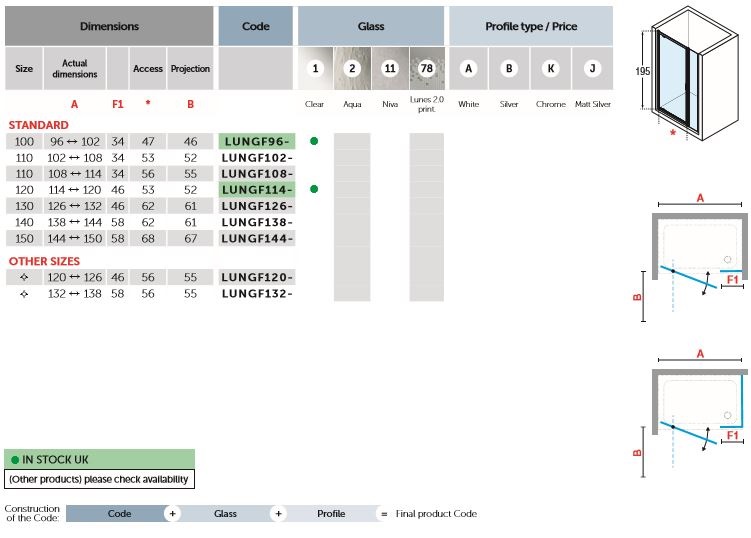Choose profile type K Chrome circle
Screen dimensions: 751x538
pyautogui.click(x=551, y=69)
